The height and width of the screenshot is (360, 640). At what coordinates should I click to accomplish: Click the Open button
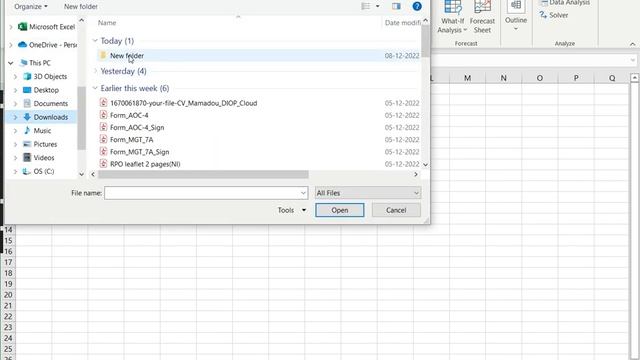point(340,210)
